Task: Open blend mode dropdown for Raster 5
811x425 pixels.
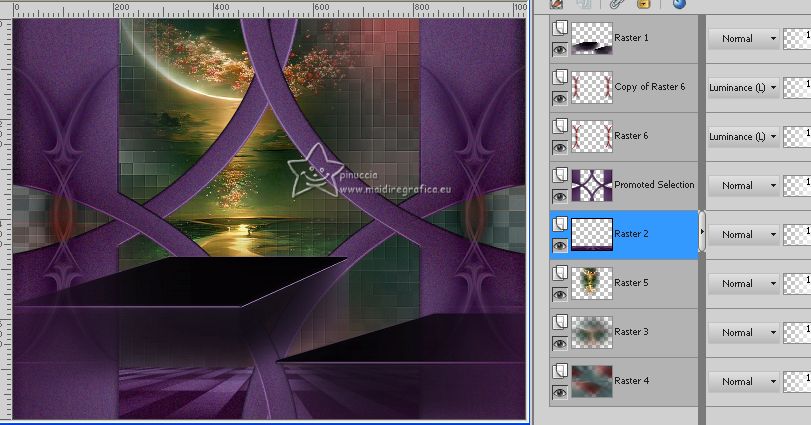Action: (x=743, y=284)
